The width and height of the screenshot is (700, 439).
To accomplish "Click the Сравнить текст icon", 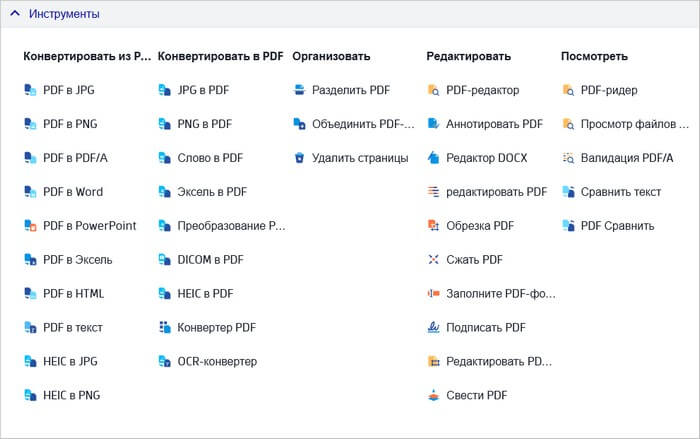I will (568, 192).
